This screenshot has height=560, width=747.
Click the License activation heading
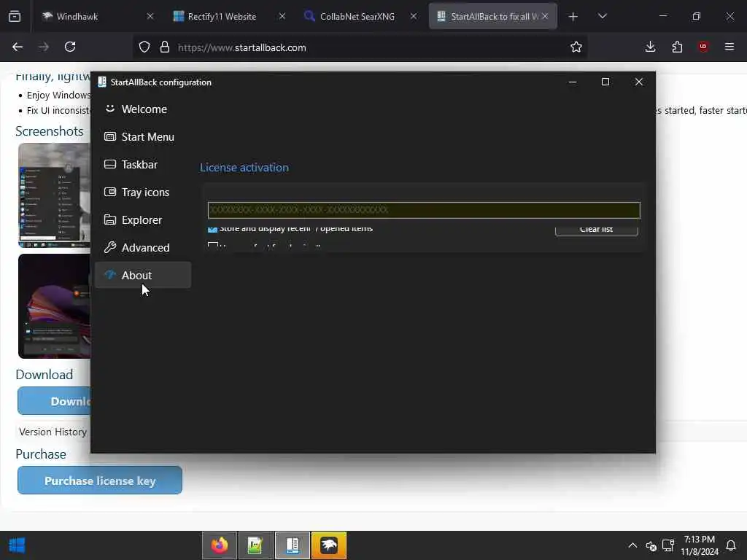tap(244, 168)
